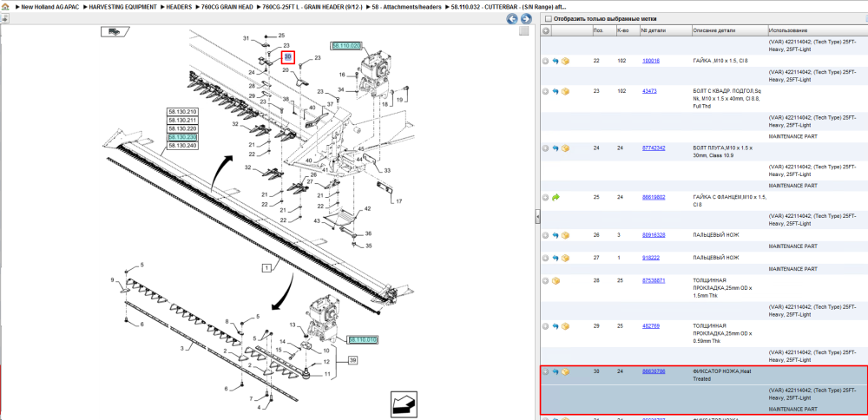868x420 pixels.
Task: Click blue arrow icon for part 80916328
Action: [556, 235]
